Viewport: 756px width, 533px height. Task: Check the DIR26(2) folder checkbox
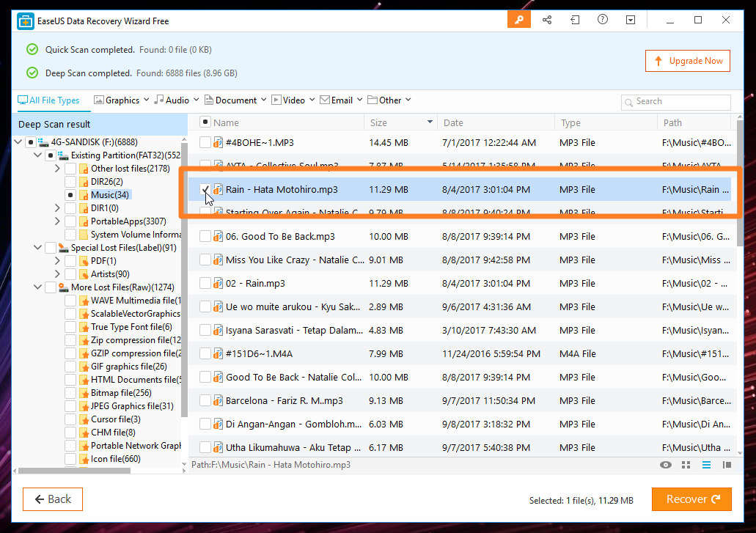(x=70, y=182)
